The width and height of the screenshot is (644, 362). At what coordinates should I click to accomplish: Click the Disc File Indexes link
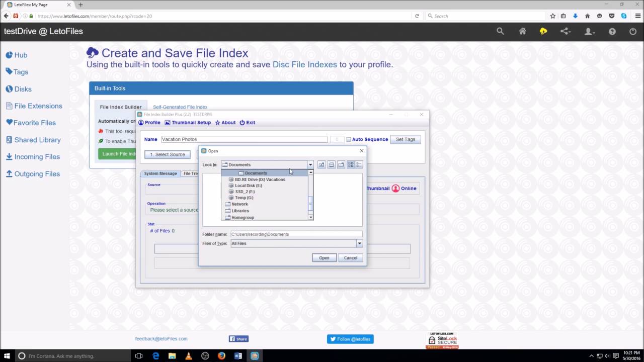pyautogui.click(x=304, y=65)
